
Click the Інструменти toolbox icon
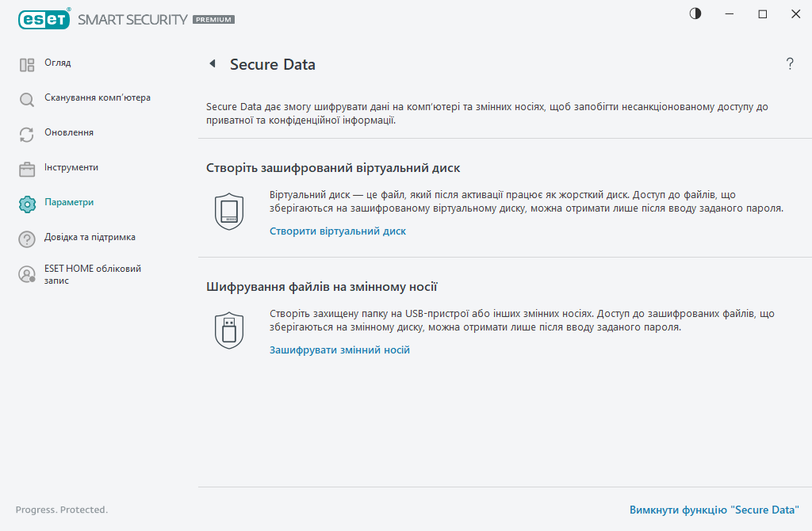pyautogui.click(x=27, y=170)
